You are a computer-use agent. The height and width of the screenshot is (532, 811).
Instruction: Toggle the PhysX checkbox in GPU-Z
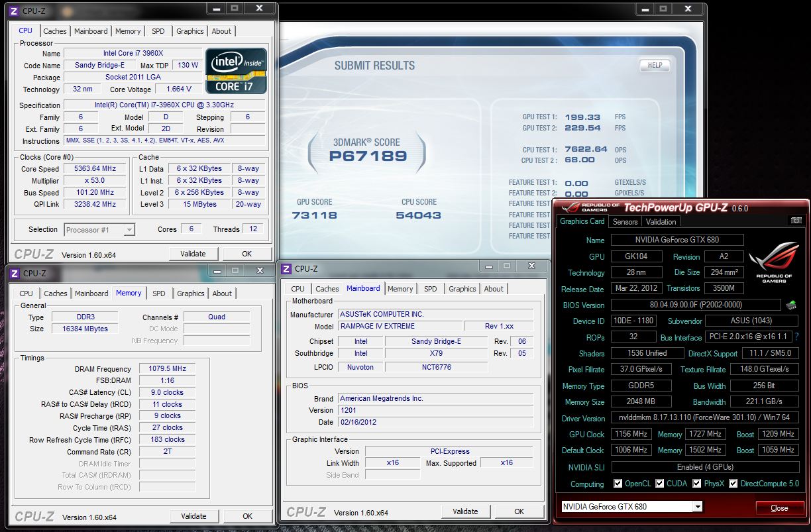697,484
